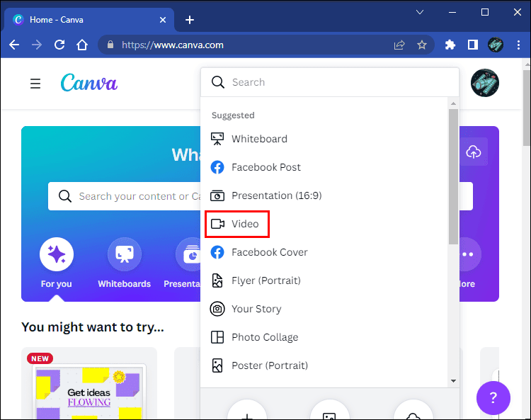Reload the page

59,45
